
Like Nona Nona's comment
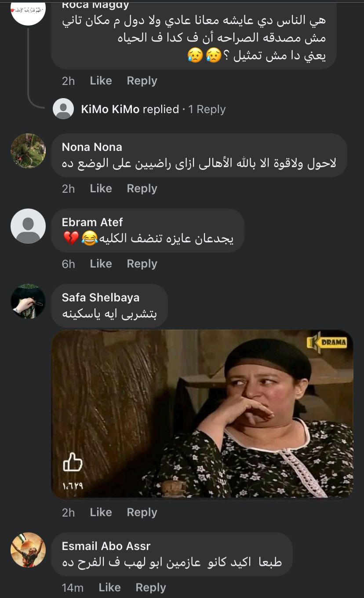101,188
